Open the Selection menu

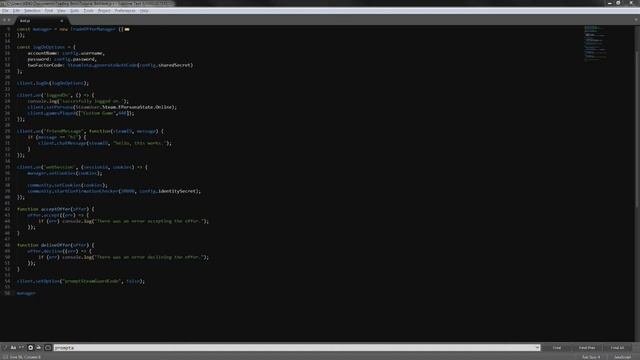[x=32, y=11]
